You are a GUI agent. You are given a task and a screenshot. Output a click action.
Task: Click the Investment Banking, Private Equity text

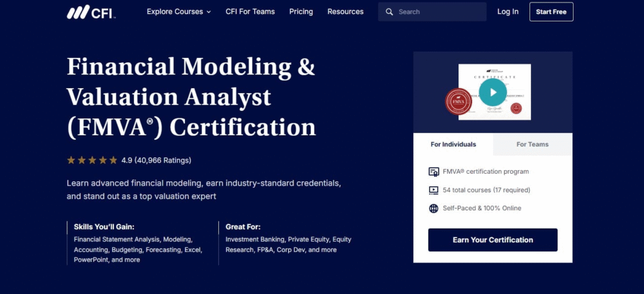tap(288, 244)
